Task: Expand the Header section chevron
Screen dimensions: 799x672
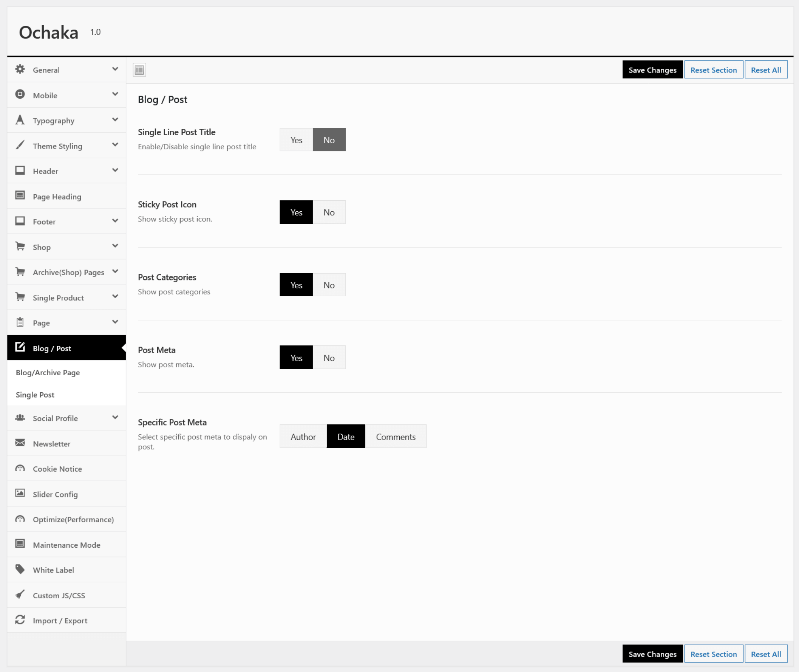Action: coord(115,170)
